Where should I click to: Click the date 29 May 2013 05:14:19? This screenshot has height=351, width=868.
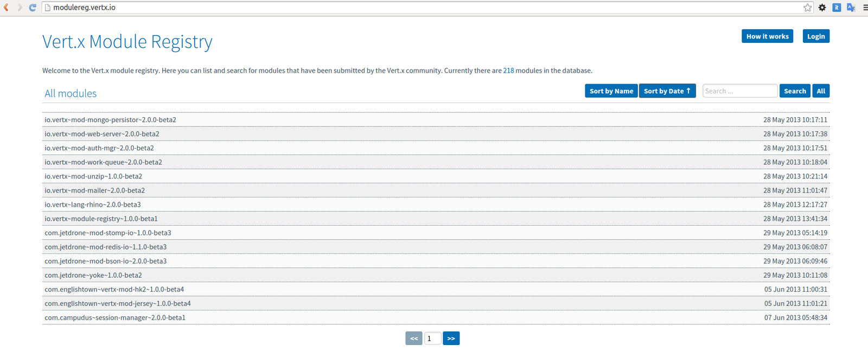pyautogui.click(x=795, y=233)
